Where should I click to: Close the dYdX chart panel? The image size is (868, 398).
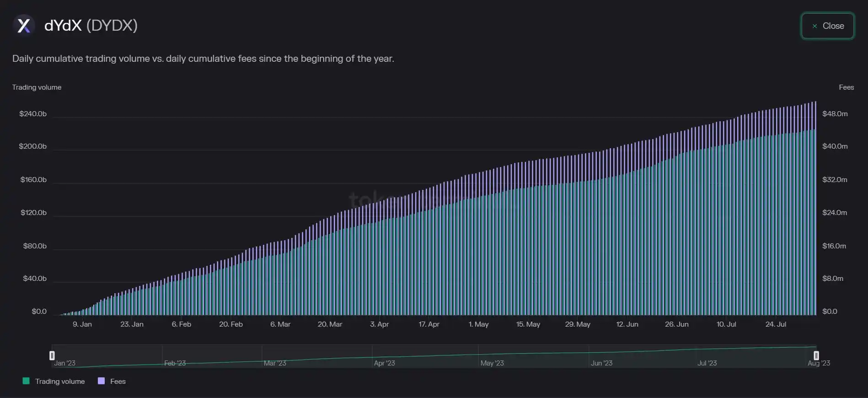pos(827,26)
